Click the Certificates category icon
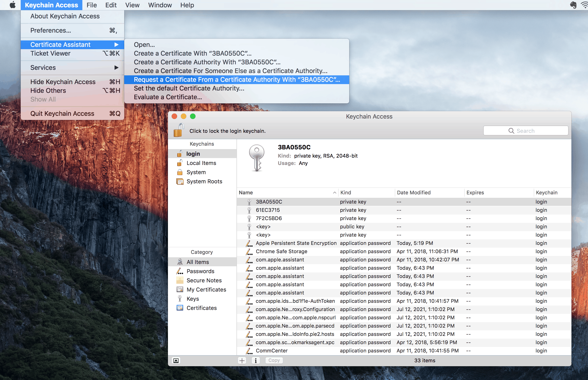This screenshot has height=380, width=588. (180, 308)
